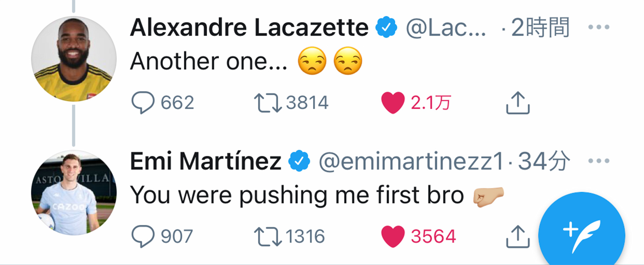
Task: Open Alexandre Lacazette's profile name link
Action: click(x=249, y=27)
